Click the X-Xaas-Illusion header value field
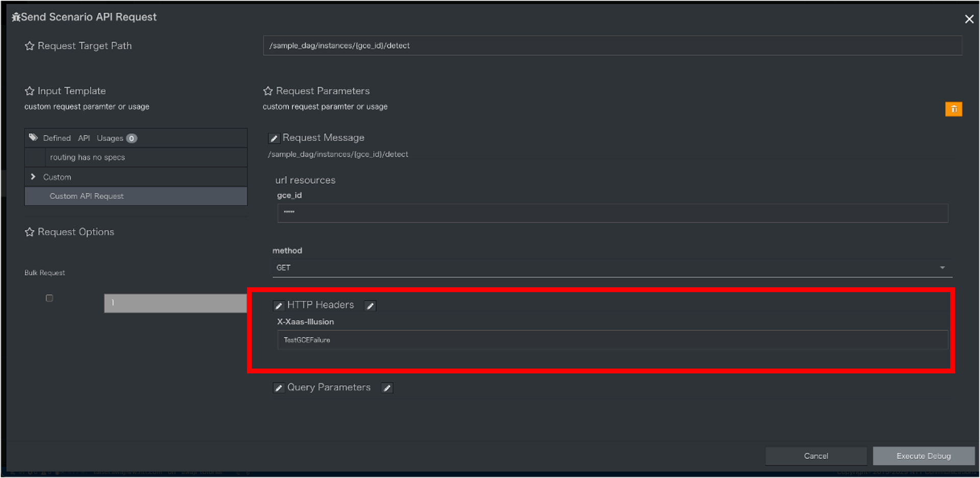The image size is (980, 478). [x=612, y=340]
